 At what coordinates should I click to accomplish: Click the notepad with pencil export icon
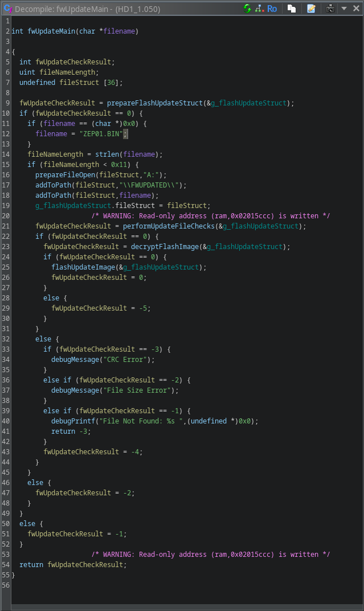(311, 9)
